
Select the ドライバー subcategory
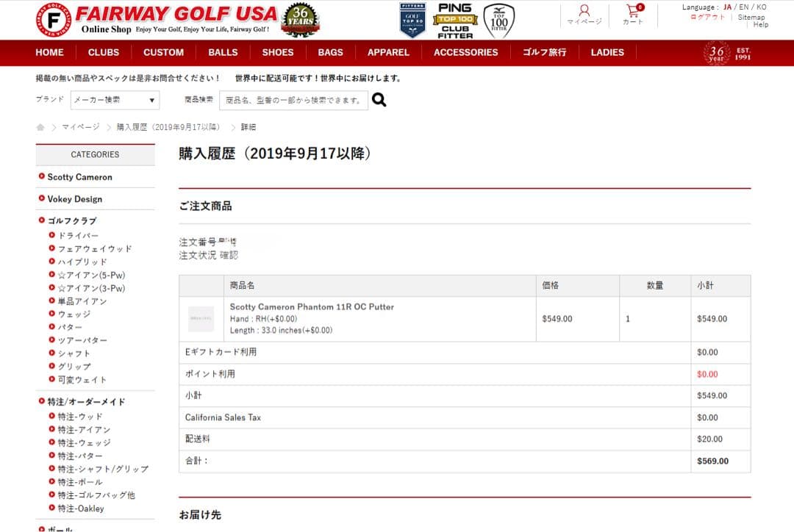[78, 235]
